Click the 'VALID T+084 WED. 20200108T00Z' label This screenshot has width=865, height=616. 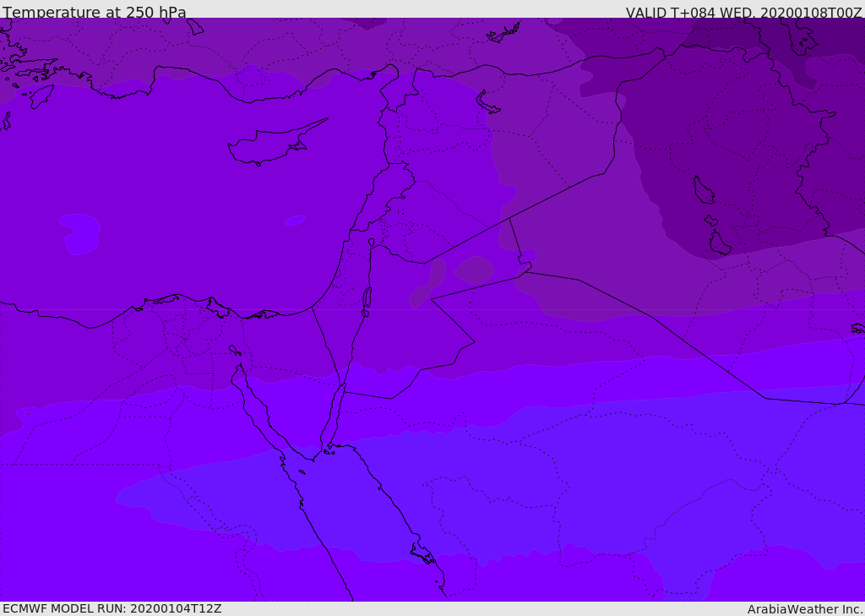pos(743,12)
